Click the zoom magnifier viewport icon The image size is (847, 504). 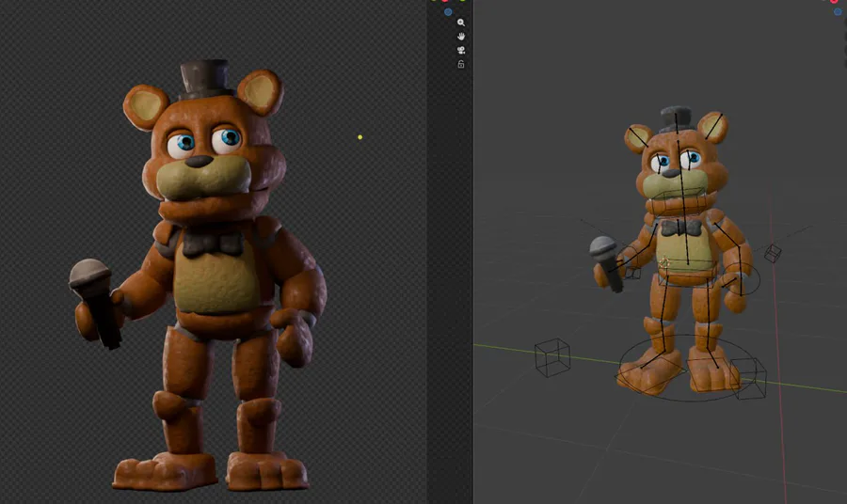(461, 23)
